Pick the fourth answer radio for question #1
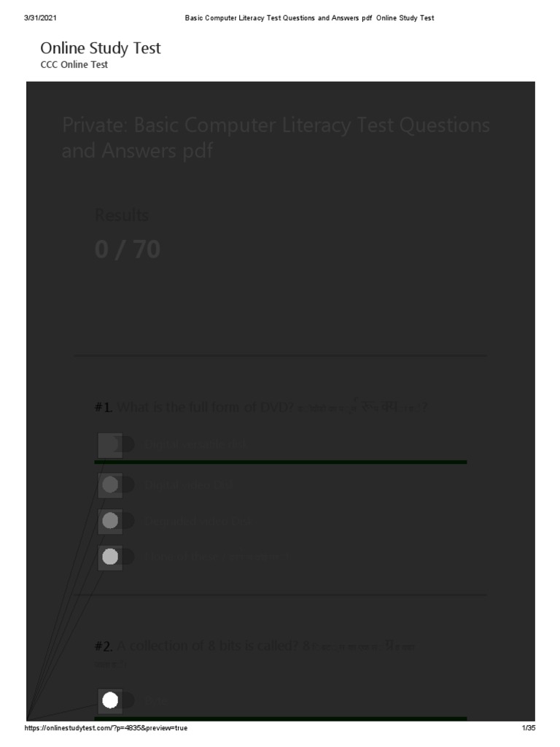 (110, 557)
